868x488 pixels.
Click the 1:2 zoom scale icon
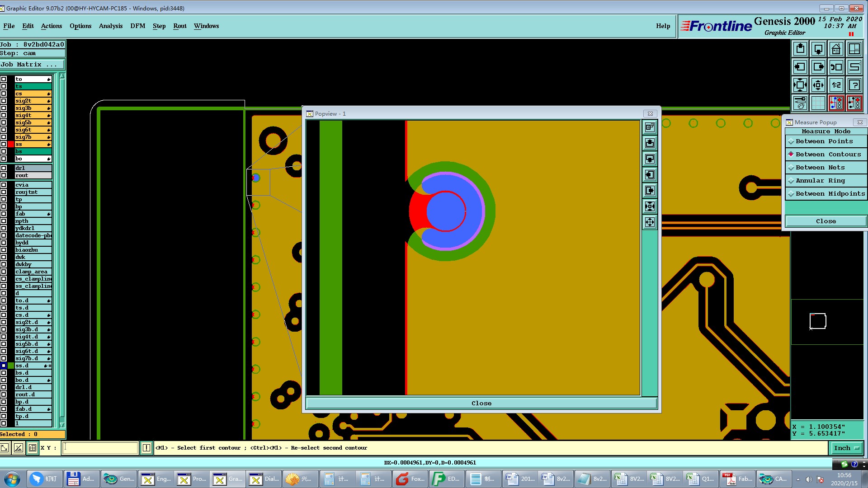(836, 85)
